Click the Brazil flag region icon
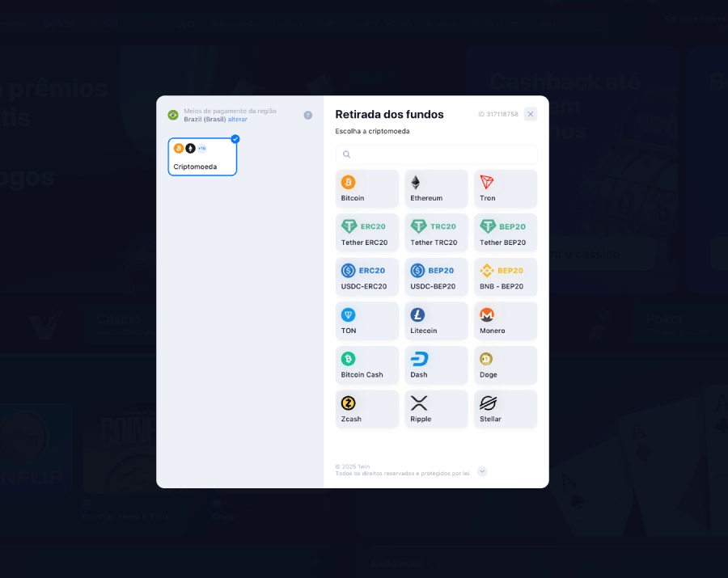The image size is (728, 578). pos(173,115)
